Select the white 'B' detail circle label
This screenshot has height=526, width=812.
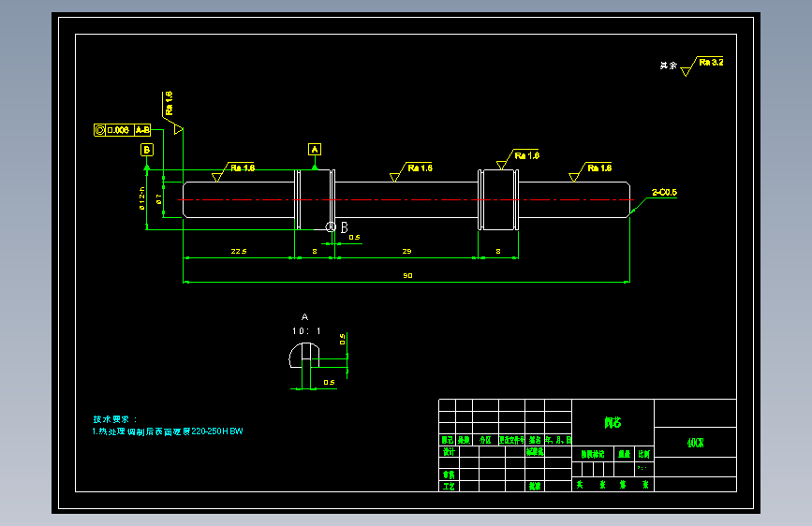tap(345, 227)
